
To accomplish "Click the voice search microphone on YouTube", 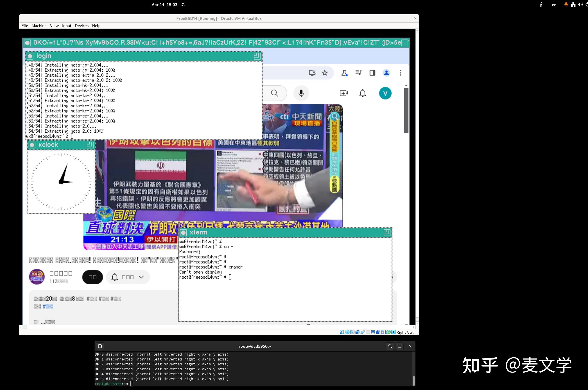I will (x=301, y=93).
